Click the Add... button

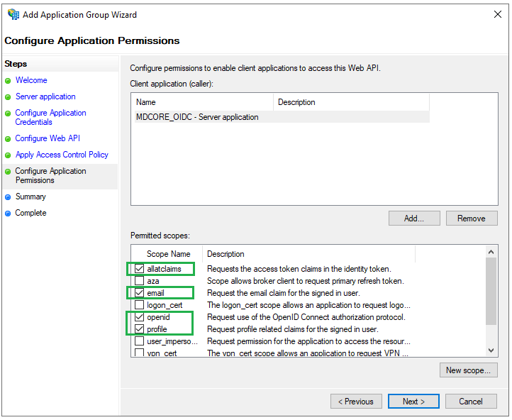tap(414, 219)
